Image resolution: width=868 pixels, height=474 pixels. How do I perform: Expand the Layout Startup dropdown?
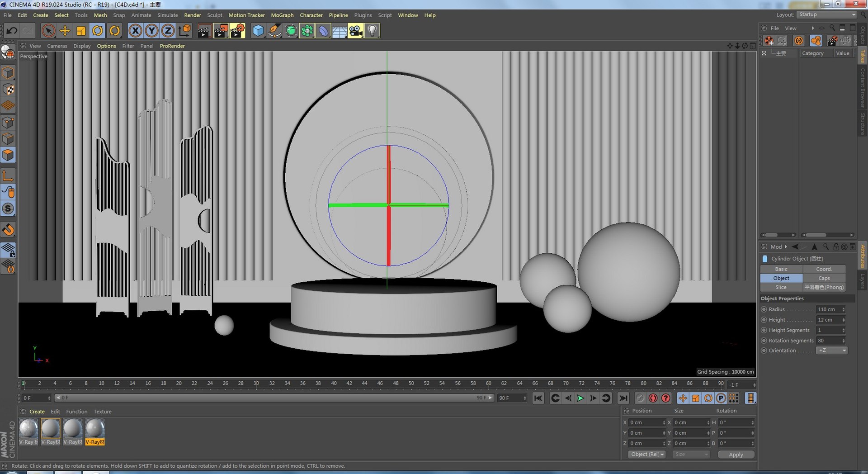tap(827, 15)
